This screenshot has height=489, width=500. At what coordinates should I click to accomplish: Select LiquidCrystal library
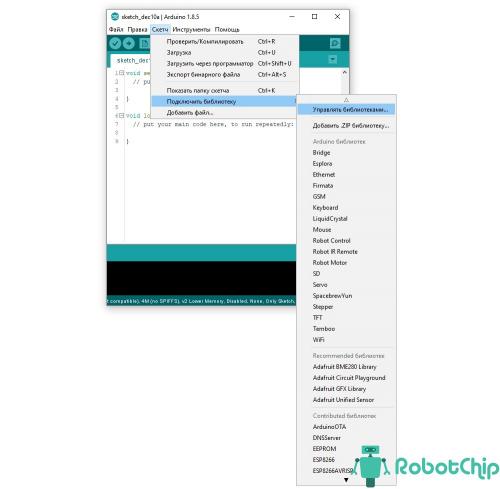[346, 219]
